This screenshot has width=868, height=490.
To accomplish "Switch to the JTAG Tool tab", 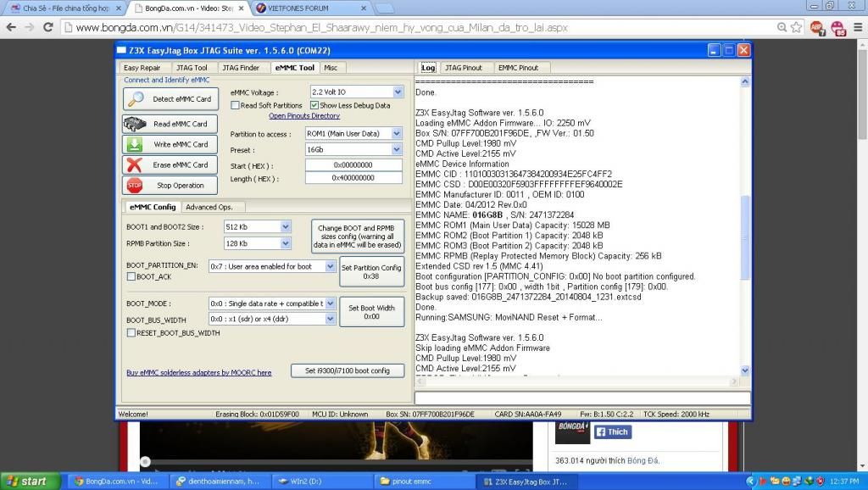I will (x=192, y=68).
